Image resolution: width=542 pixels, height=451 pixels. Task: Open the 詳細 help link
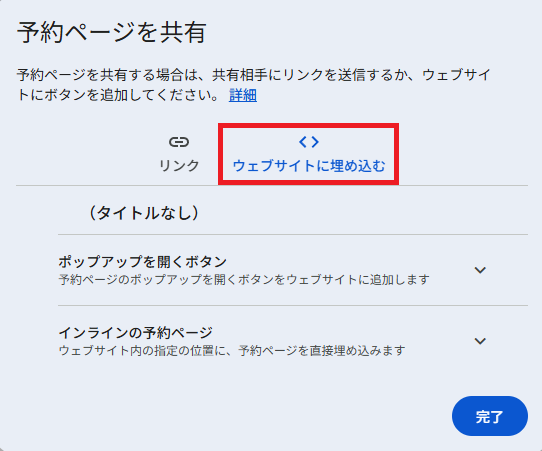tap(243, 95)
